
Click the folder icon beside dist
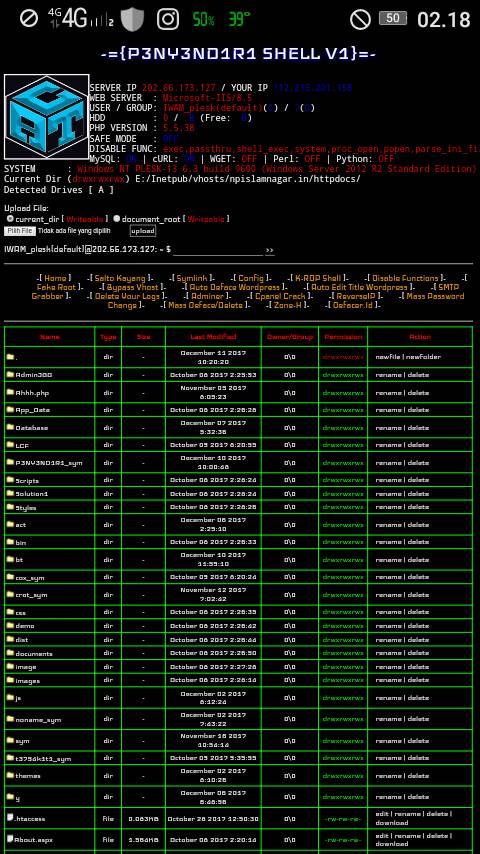click(10, 639)
